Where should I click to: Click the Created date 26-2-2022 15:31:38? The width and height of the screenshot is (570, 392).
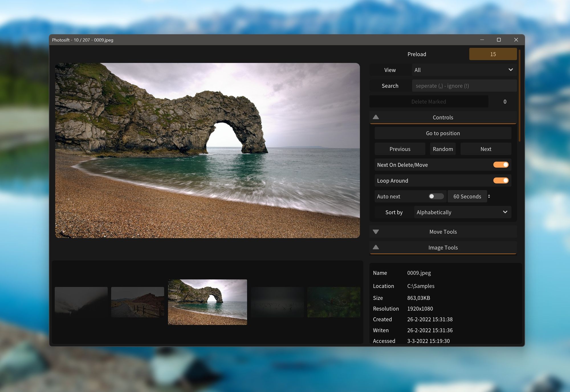[x=430, y=319]
